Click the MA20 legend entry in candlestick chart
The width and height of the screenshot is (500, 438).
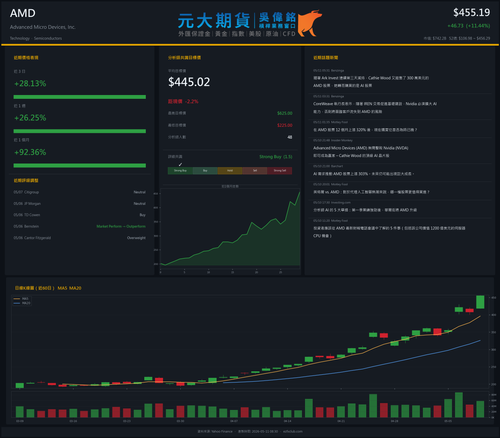click(22, 303)
